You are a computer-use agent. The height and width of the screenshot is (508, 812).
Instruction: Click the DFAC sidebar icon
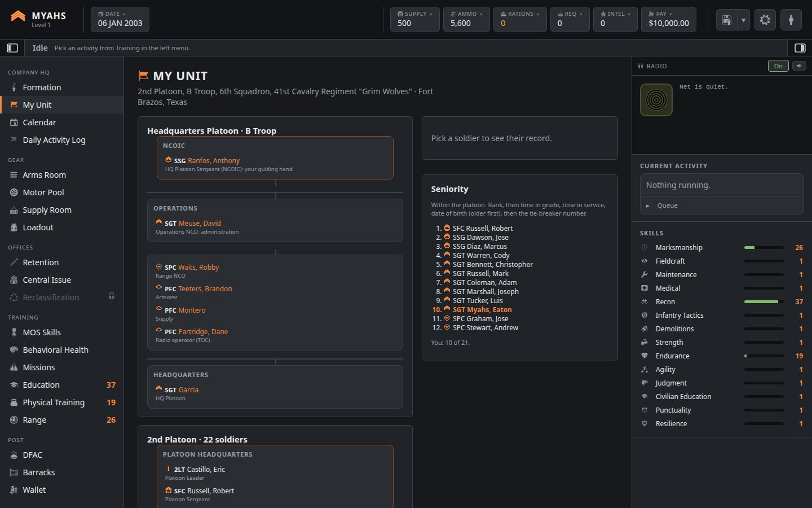click(14, 455)
